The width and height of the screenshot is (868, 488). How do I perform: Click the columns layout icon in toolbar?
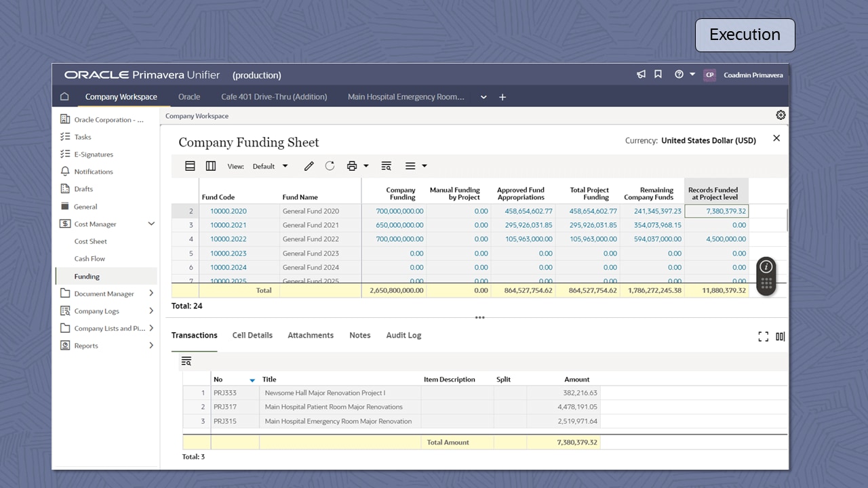click(211, 166)
